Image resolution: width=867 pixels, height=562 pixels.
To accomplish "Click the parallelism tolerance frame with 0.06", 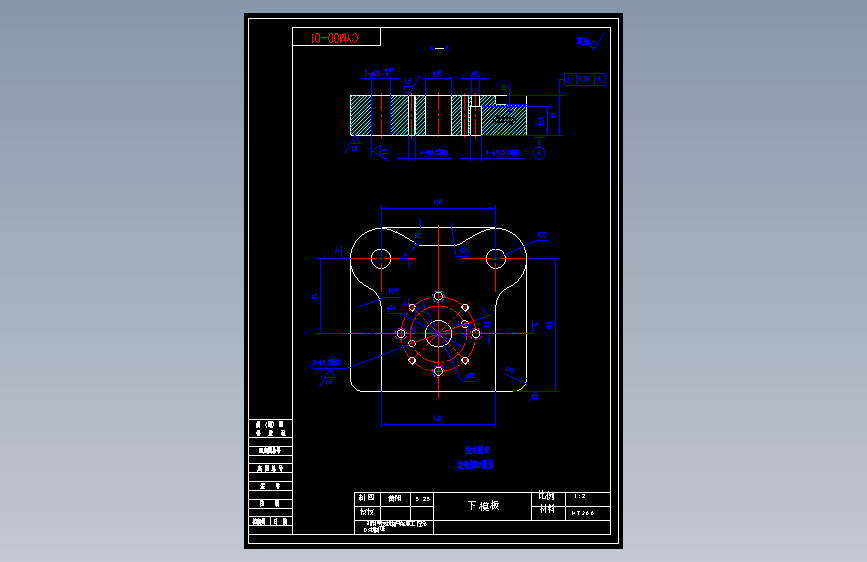I will click(584, 79).
